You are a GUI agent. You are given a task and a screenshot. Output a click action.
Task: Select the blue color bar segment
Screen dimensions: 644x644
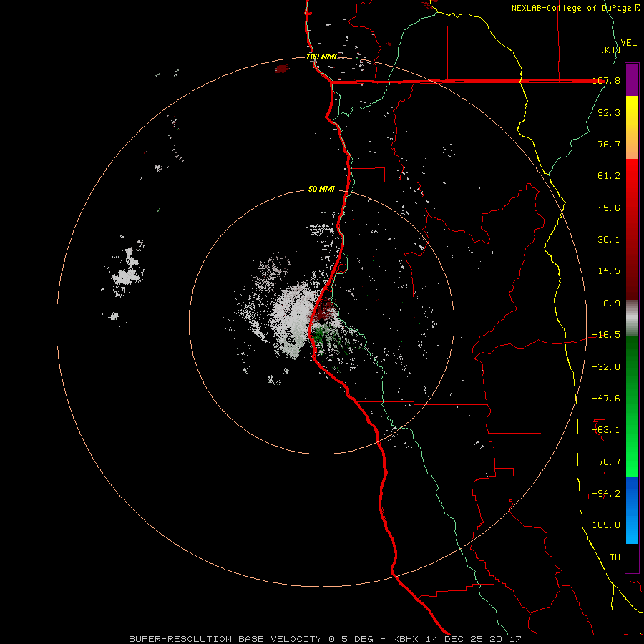[x=632, y=510]
